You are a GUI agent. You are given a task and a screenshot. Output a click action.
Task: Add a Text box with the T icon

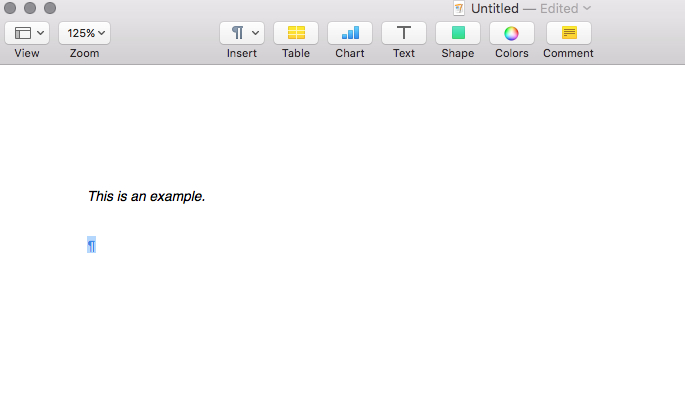[404, 33]
